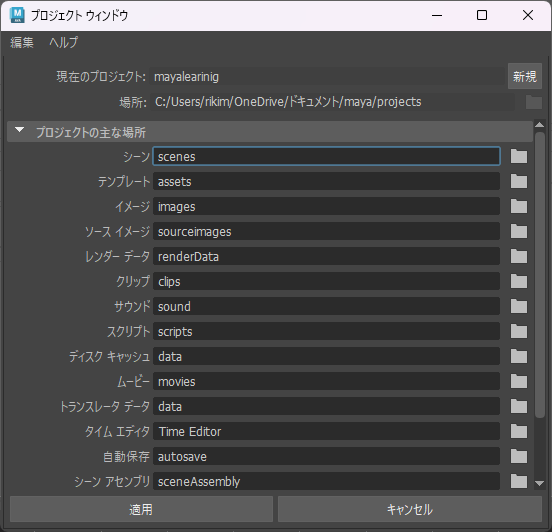Click folder icon beside clips field
Screen dimensions: 552x532
(x=519, y=281)
